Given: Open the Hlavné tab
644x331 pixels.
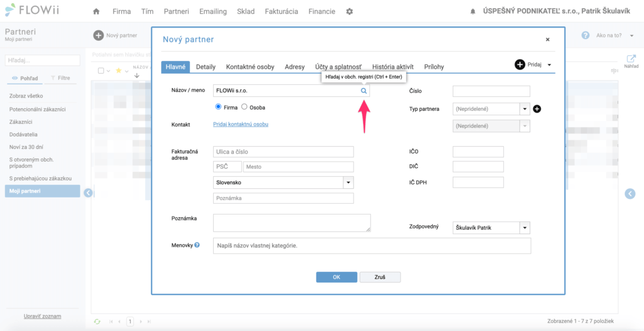Looking at the screenshot, I should 175,67.
